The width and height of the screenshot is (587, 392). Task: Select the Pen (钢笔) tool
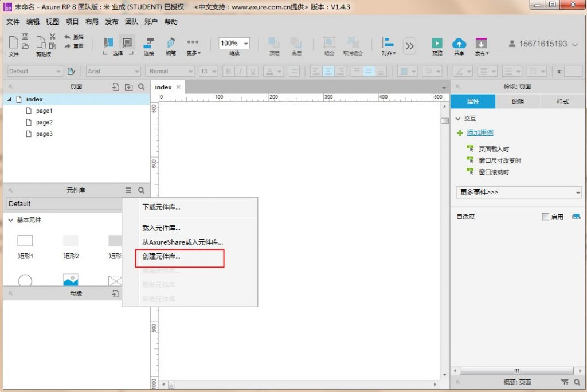(171, 44)
